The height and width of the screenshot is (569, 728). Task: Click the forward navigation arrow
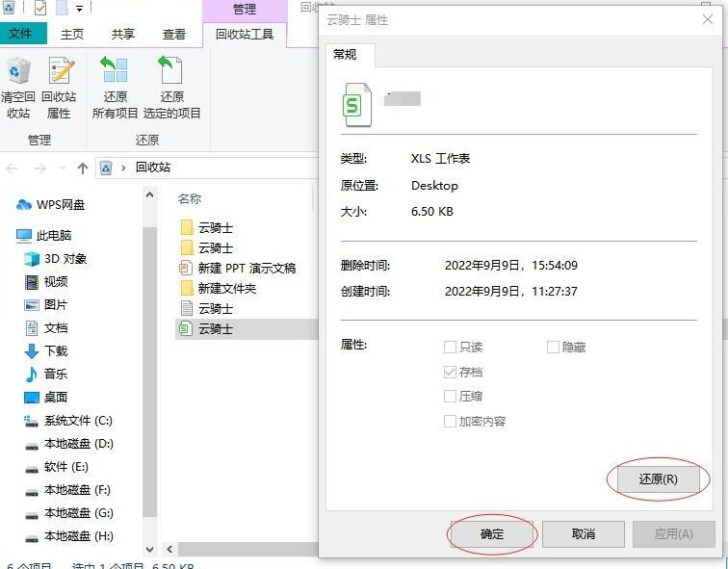(x=40, y=168)
